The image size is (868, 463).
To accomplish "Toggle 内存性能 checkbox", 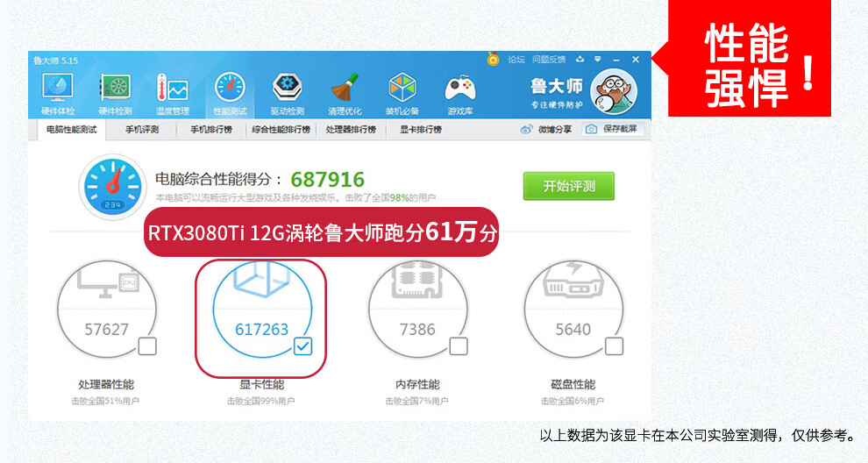I will tap(459, 346).
